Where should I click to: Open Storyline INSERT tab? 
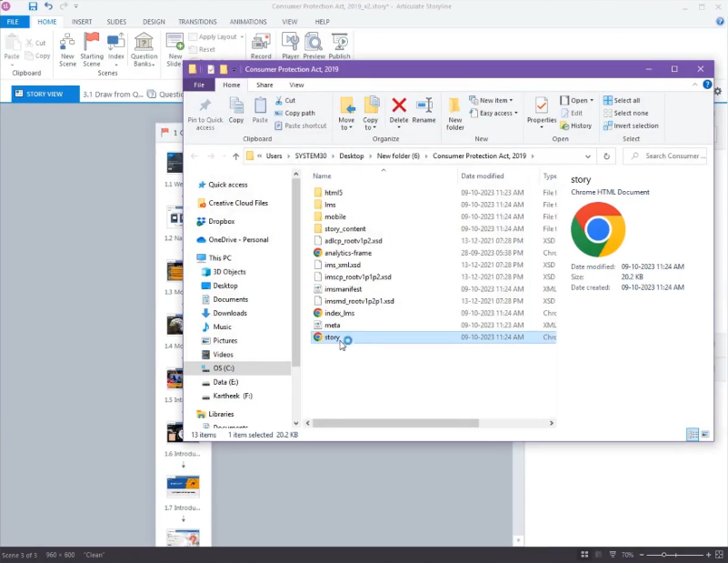coord(82,22)
